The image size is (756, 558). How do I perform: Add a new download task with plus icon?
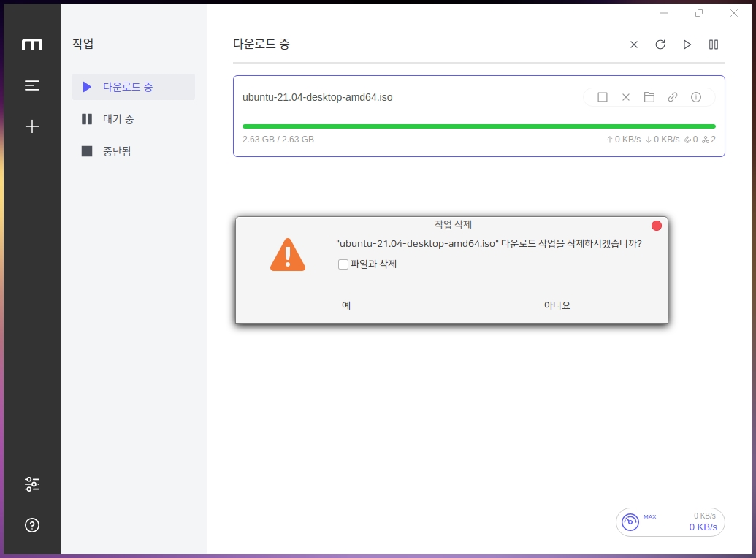(31, 126)
